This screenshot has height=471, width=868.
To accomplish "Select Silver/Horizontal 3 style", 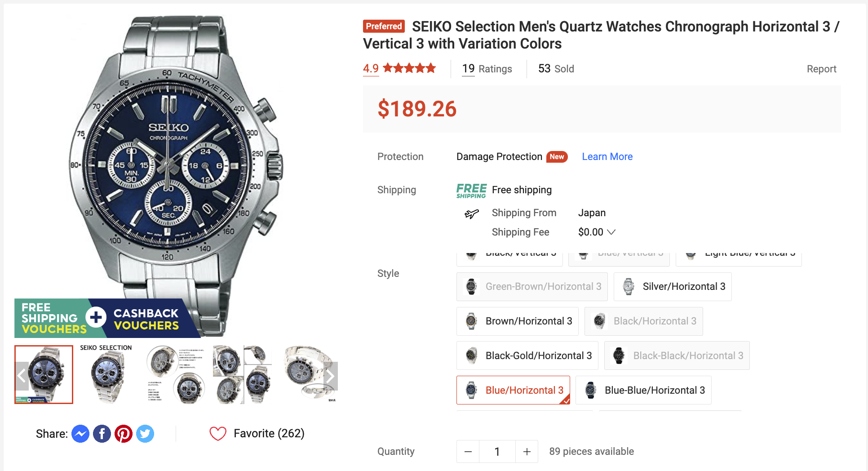I will (x=673, y=287).
